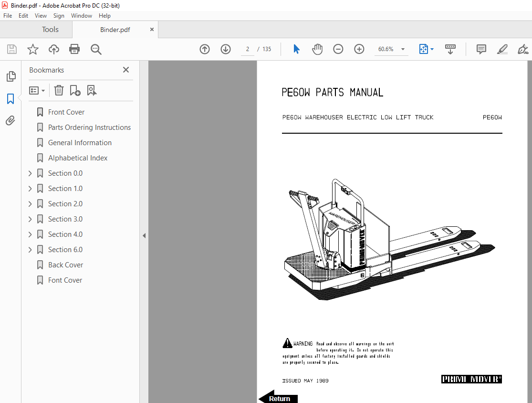Select the Highlight text pen icon
This screenshot has height=403, width=532.
tap(502, 49)
